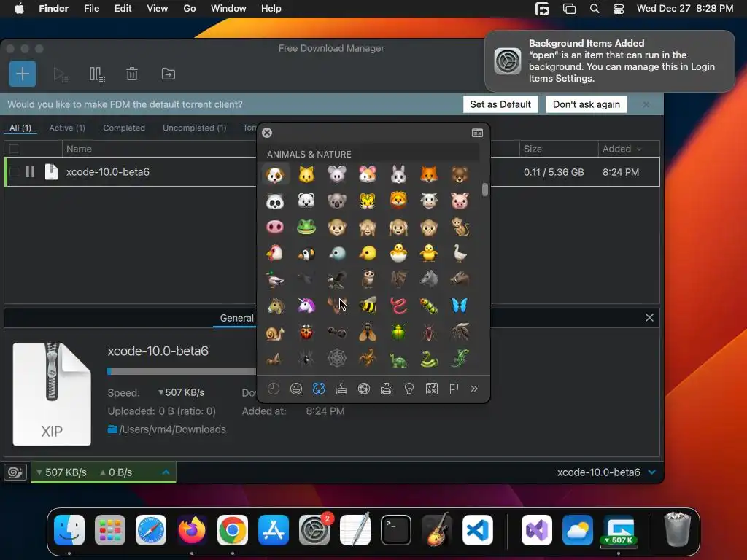Choose the owl emoji
The height and width of the screenshot is (560, 747).
point(368,279)
